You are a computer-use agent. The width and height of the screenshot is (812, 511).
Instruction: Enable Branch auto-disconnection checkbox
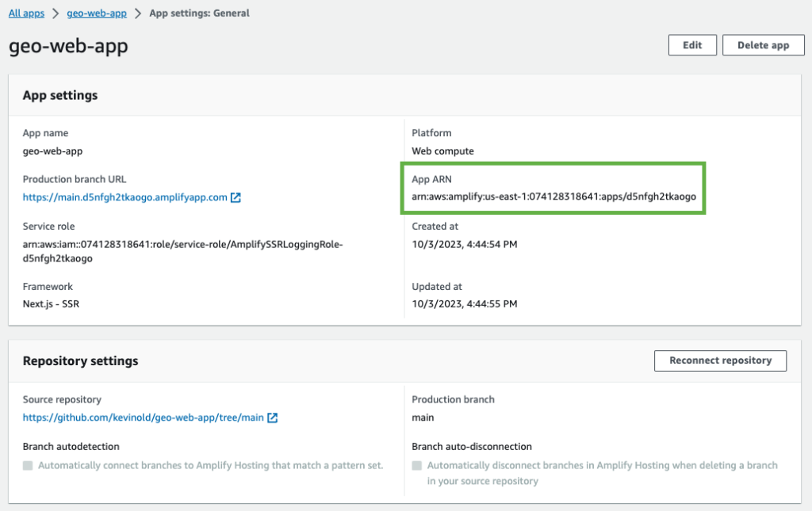click(x=417, y=466)
